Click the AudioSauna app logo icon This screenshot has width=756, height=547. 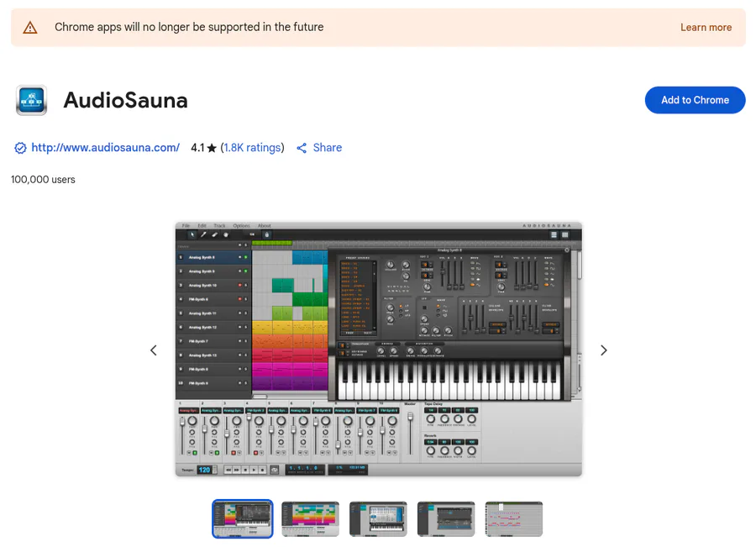coord(31,100)
